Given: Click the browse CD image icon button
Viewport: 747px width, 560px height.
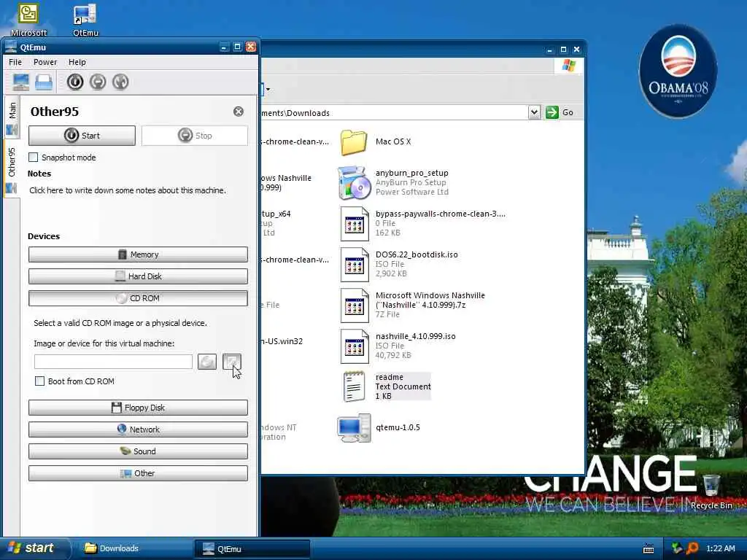Looking at the screenshot, I should coord(232,362).
